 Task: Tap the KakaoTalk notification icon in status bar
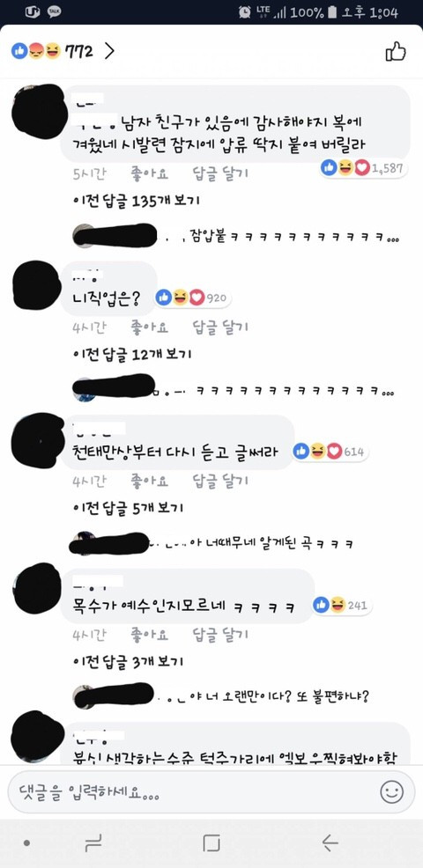click(x=55, y=11)
